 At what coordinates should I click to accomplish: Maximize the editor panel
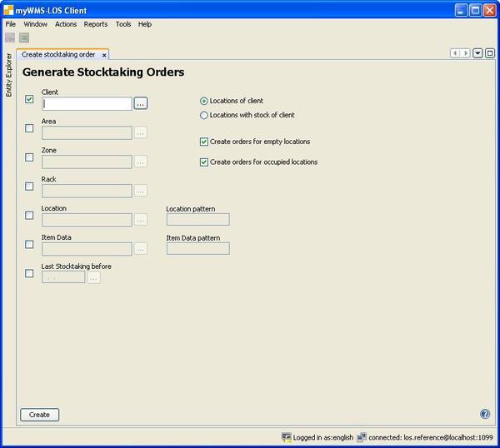pos(490,53)
